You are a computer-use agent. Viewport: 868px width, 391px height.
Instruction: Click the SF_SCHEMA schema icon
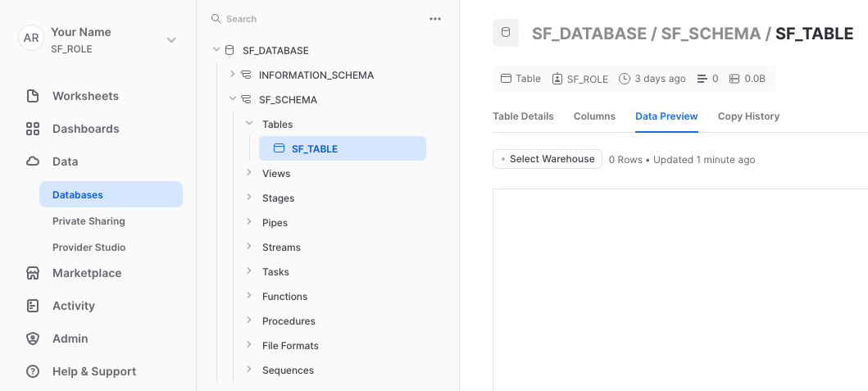click(x=246, y=100)
